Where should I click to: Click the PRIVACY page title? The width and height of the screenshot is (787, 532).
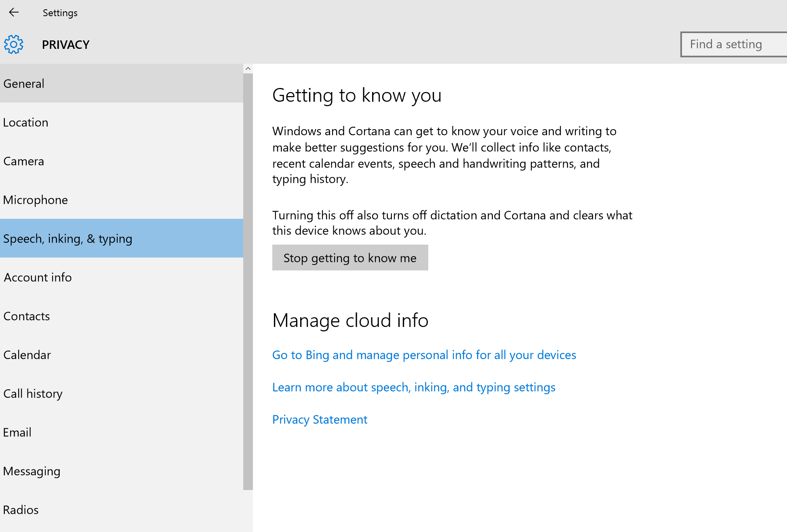click(x=65, y=44)
